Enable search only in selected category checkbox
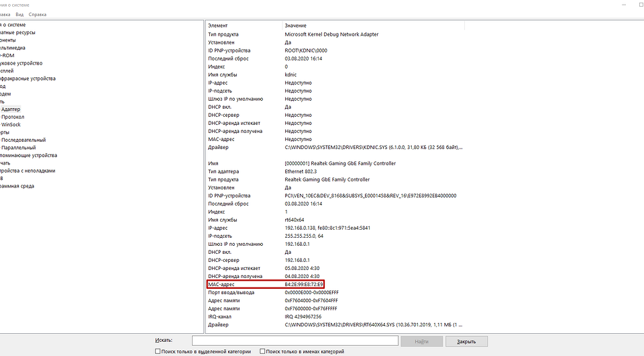 click(x=158, y=351)
